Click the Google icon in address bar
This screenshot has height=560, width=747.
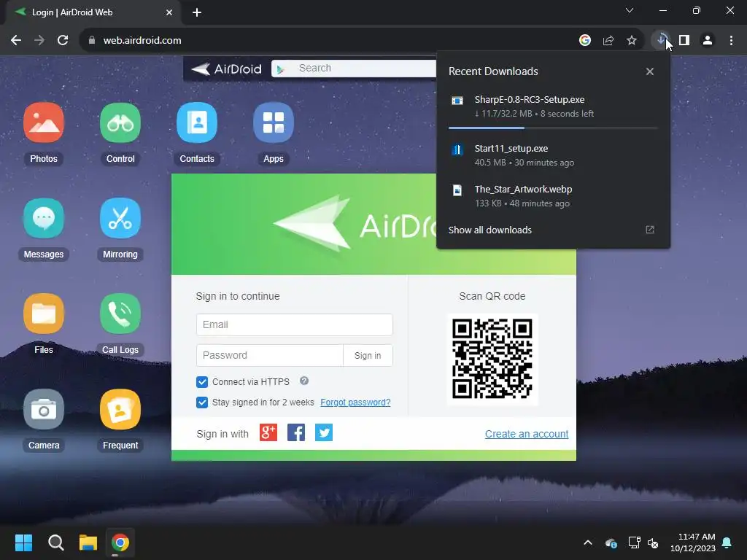pos(585,41)
